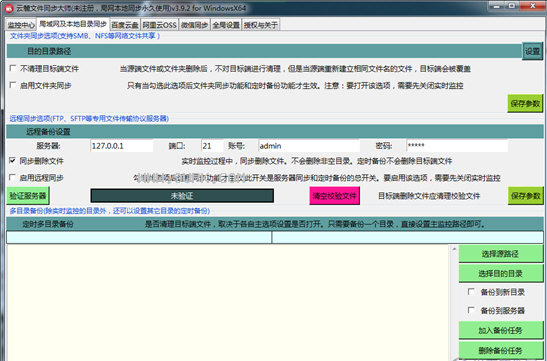Click the pink 清空校验文件 button
This screenshot has height=361, width=547.
coord(334,196)
